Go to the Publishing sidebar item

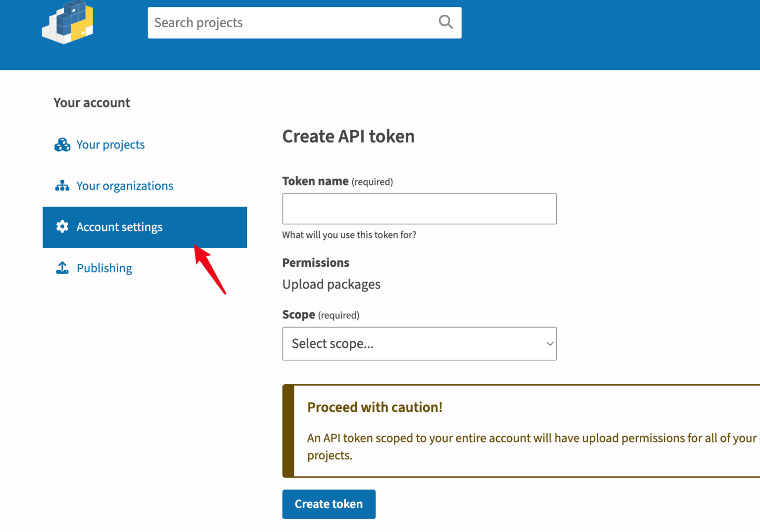104,268
